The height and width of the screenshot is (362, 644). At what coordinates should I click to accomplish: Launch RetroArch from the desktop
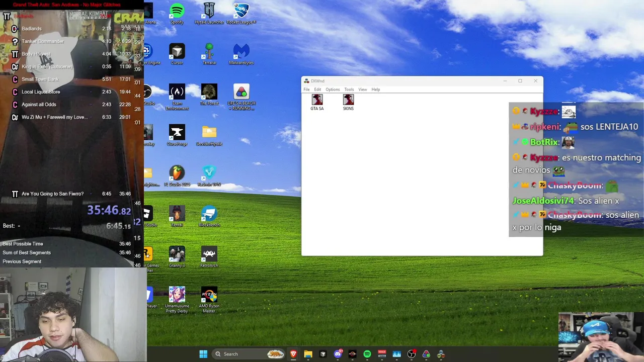(209, 257)
